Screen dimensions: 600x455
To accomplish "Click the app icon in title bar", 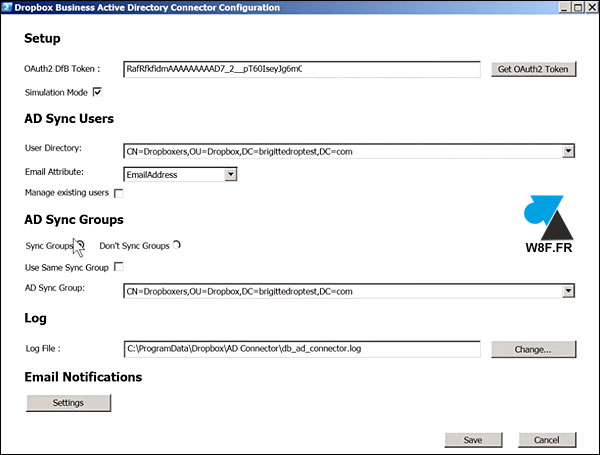I will pyautogui.click(x=7, y=7).
